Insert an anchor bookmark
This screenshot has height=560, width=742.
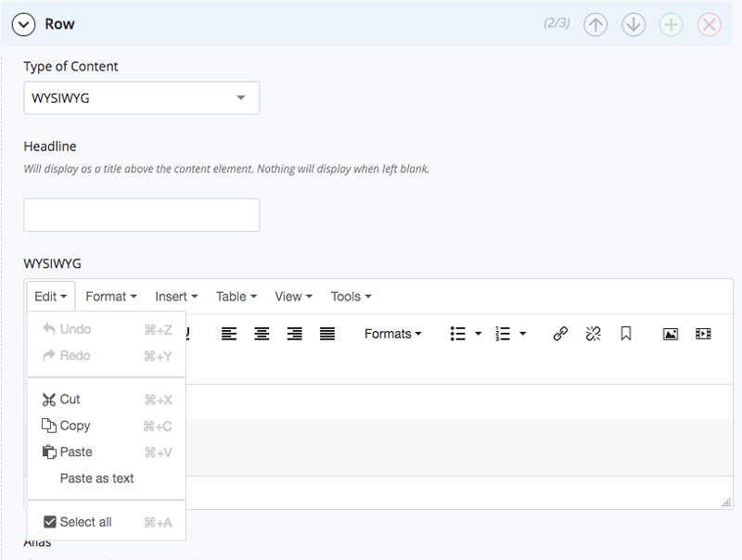coord(625,334)
